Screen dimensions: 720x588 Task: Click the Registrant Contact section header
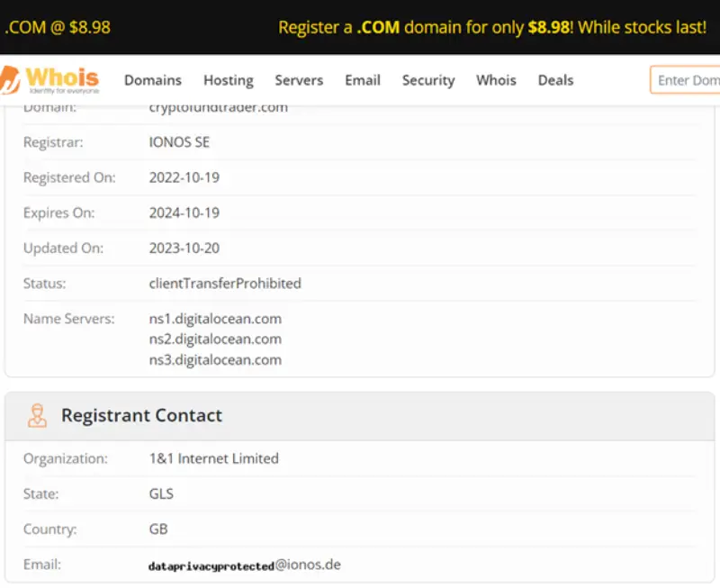[141, 415]
